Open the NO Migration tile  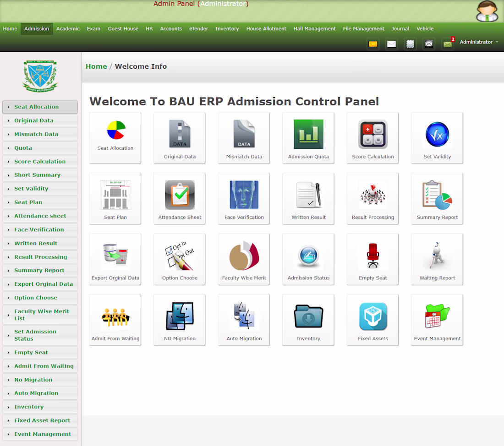click(179, 320)
